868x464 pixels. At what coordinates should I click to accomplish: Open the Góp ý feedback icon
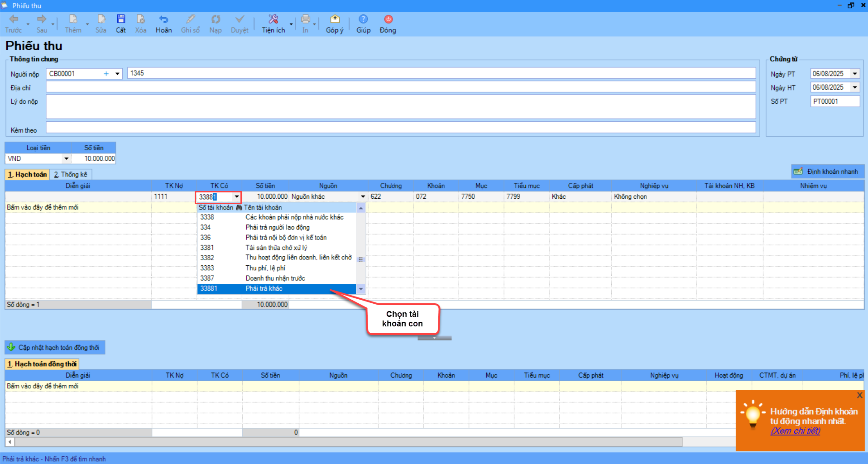click(335, 19)
